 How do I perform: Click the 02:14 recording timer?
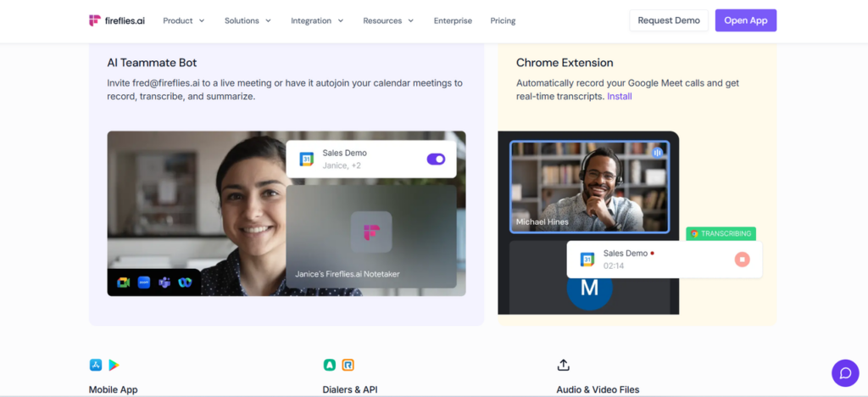[x=614, y=266]
